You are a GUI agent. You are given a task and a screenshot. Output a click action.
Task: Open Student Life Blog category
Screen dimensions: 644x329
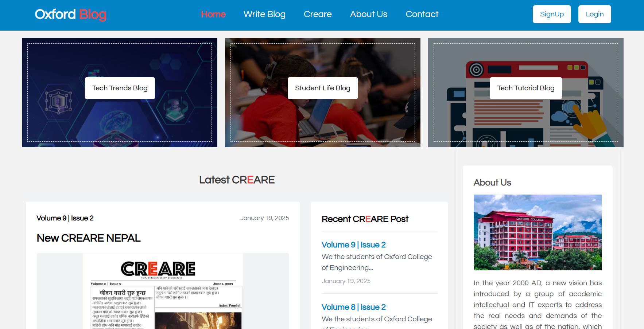click(322, 88)
